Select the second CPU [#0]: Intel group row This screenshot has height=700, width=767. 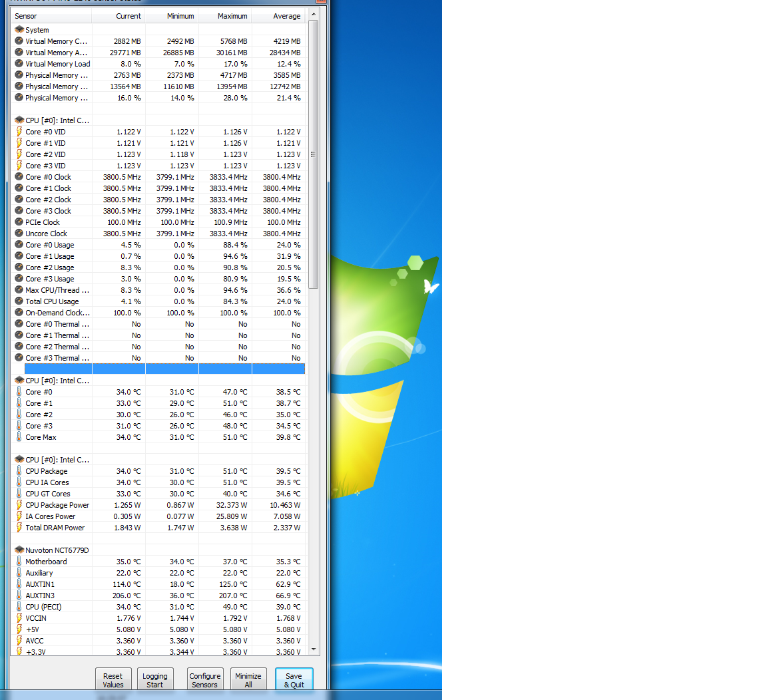click(57, 381)
